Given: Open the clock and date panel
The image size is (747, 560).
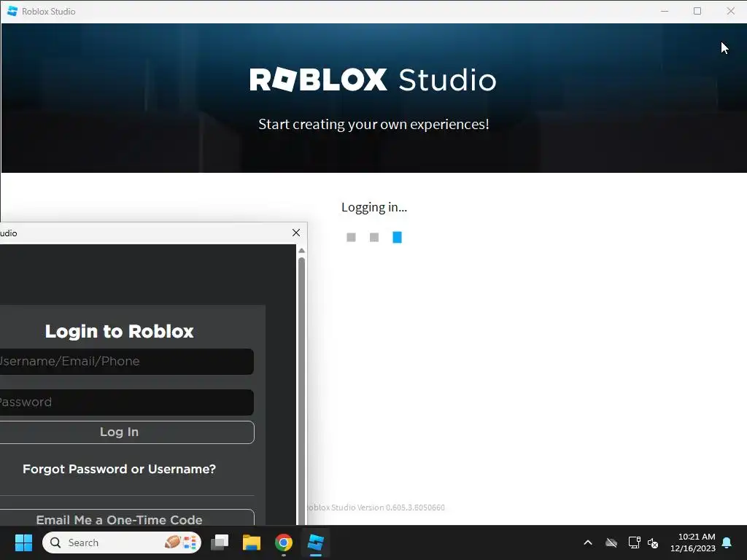Looking at the screenshot, I should (x=693, y=542).
